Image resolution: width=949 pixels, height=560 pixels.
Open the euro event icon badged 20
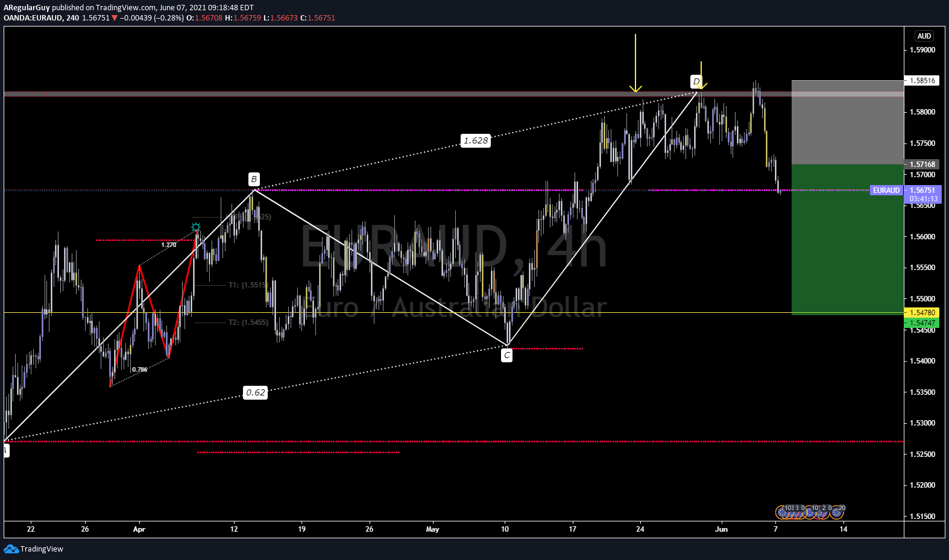coord(837,512)
